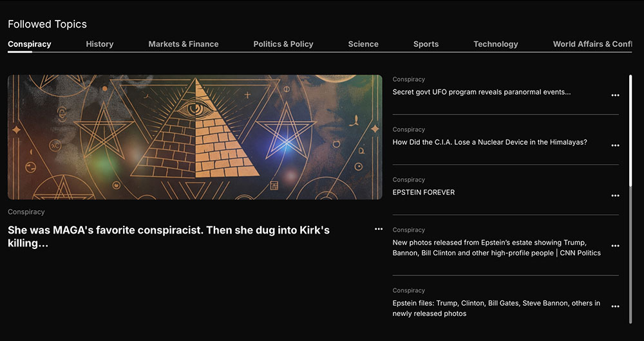
Task: Open the ellipsis menu for EPSTEIN FOREVER
Action: pos(615,196)
